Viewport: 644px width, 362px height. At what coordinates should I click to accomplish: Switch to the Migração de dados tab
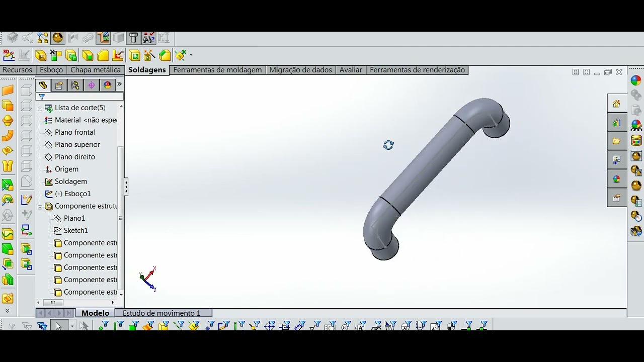pyautogui.click(x=300, y=70)
